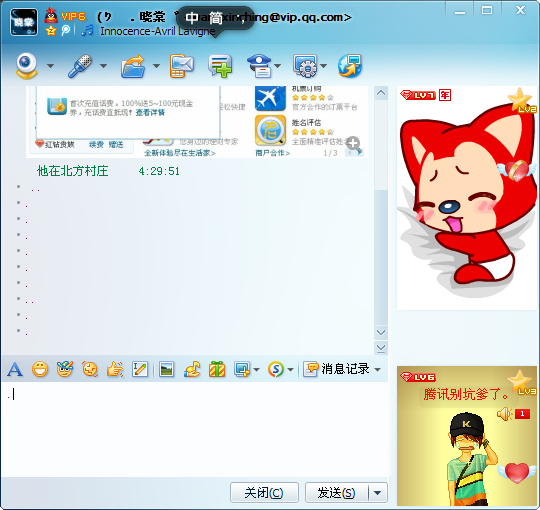Image resolution: width=540 pixels, height=510 pixels.
Task: Take a screenshot with screen capture icon
Action: click(242, 370)
